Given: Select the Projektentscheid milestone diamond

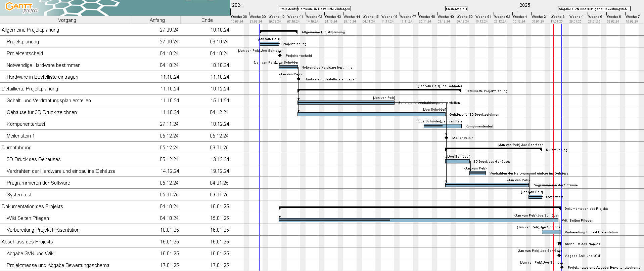Looking at the screenshot, I should [x=280, y=55].
